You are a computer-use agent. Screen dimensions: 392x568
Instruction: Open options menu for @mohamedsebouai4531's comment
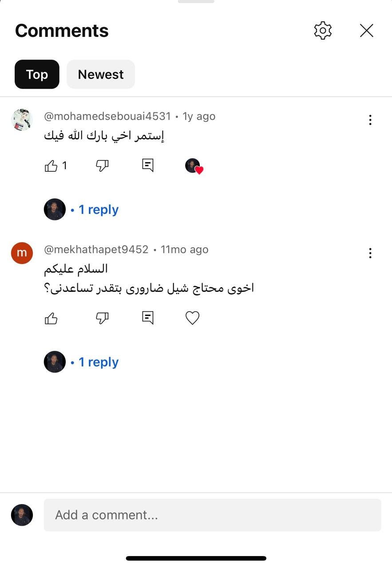[x=370, y=120]
